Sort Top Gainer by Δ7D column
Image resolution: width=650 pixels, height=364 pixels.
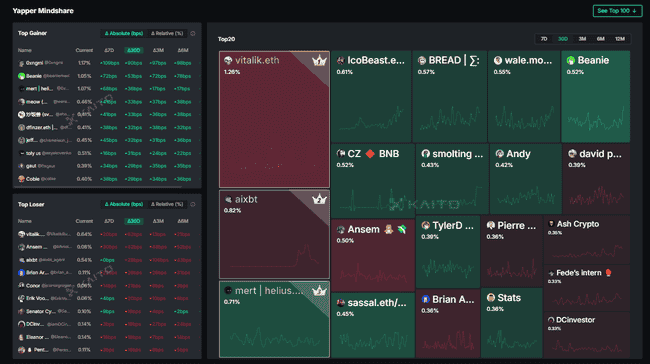click(x=109, y=50)
